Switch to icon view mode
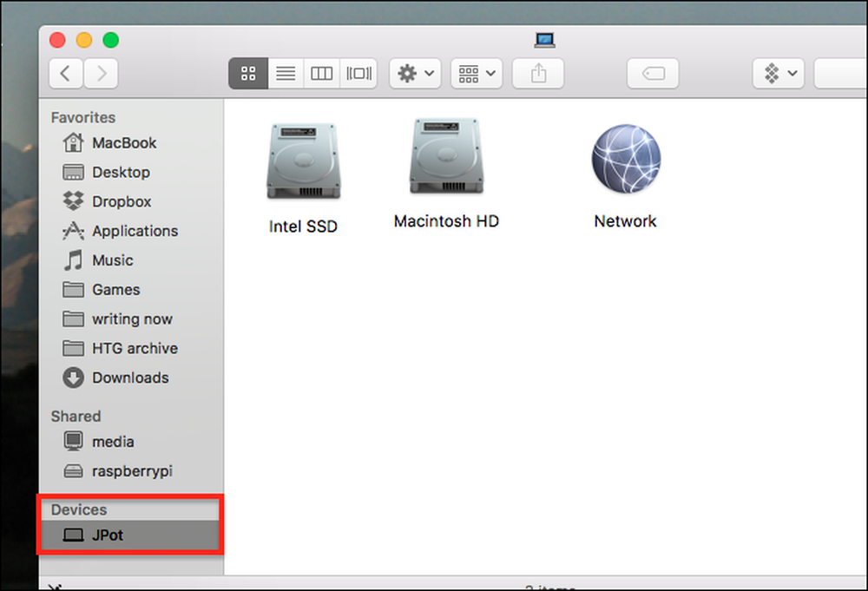Viewport: 868px width, 591px height. click(x=248, y=74)
